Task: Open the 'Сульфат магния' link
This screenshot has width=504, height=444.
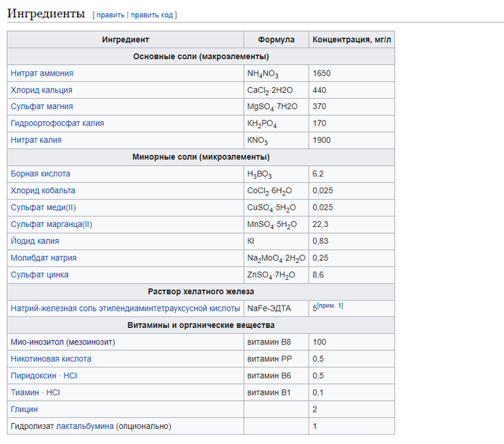Action: pyautogui.click(x=42, y=107)
